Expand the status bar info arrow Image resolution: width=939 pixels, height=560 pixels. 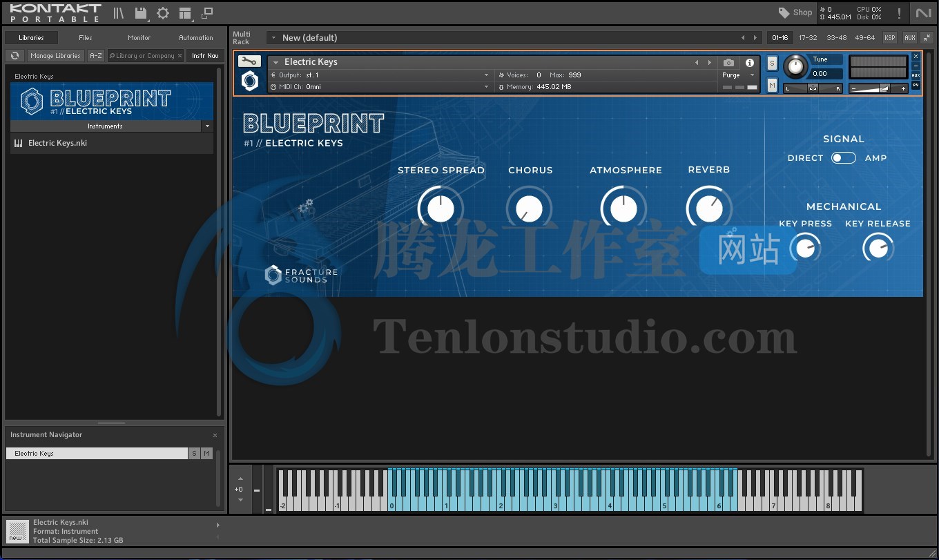[217, 525]
